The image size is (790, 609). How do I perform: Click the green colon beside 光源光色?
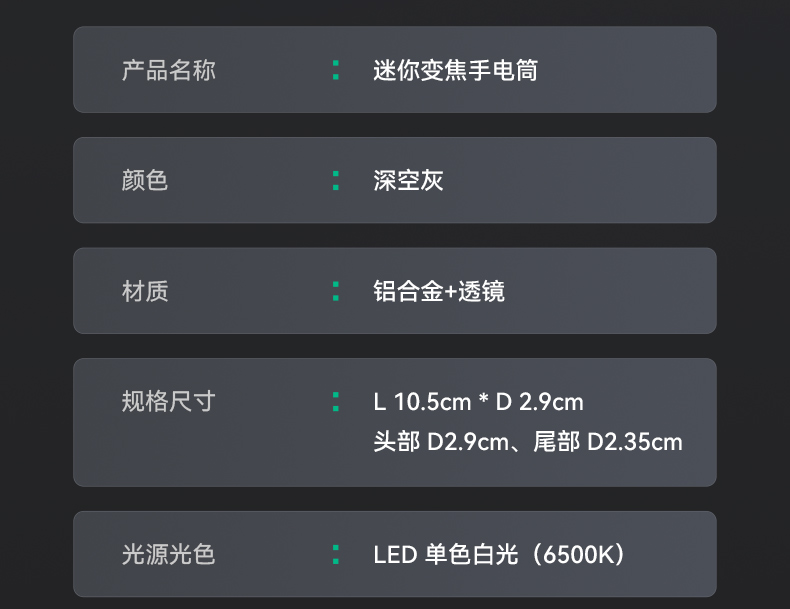coord(336,554)
